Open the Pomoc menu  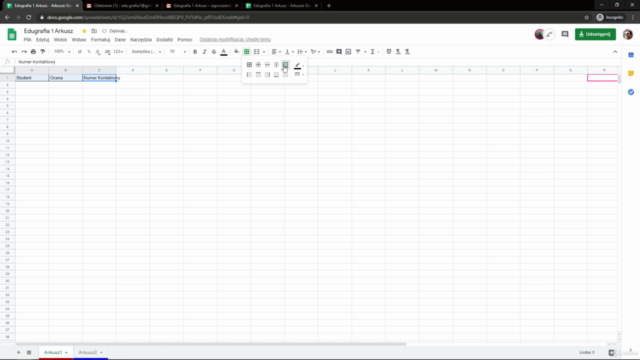click(x=185, y=40)
